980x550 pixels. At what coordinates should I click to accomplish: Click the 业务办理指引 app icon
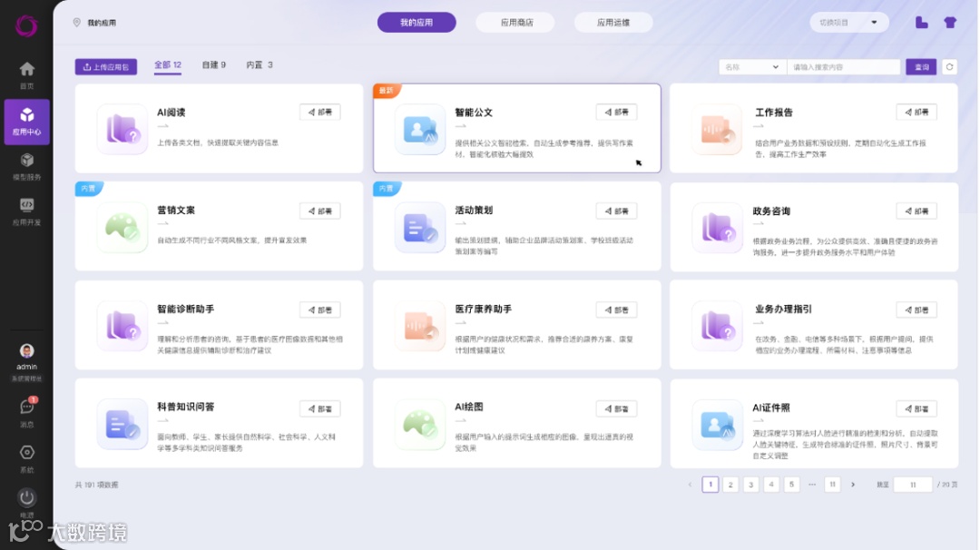coord(717,326)
